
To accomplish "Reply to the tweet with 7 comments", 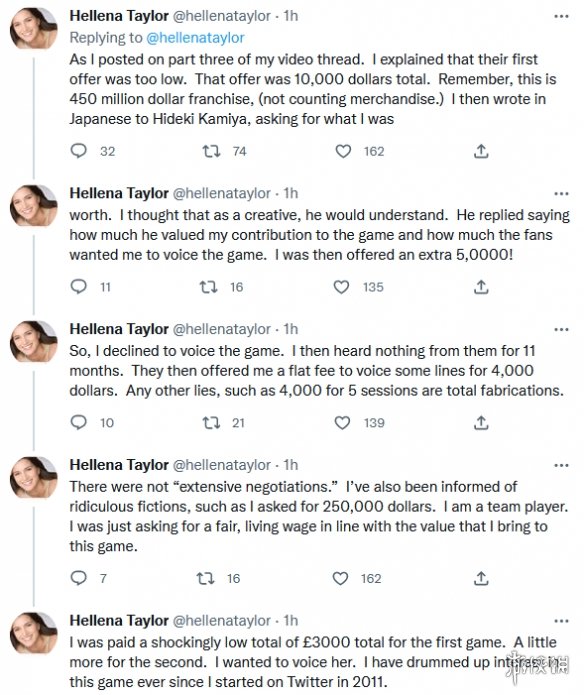I will click(x=79, y=578).
